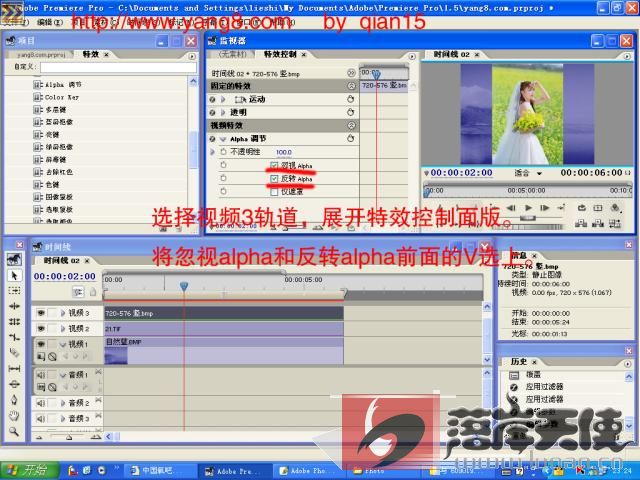640x480 pixels.
Task: Switch to the yang8.com.prproj tab
Action: pyautogui.click(x=40, y=54)
